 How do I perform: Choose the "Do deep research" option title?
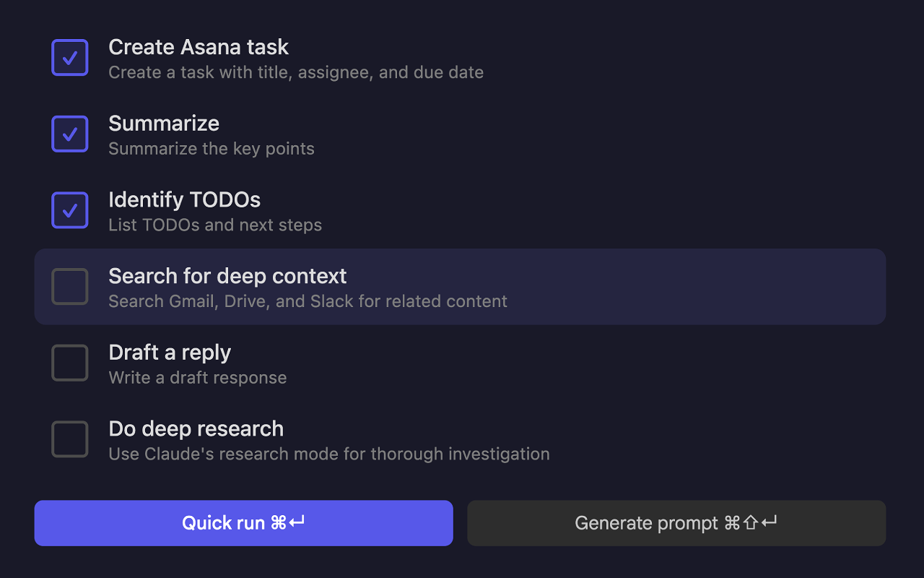(196, 428)
